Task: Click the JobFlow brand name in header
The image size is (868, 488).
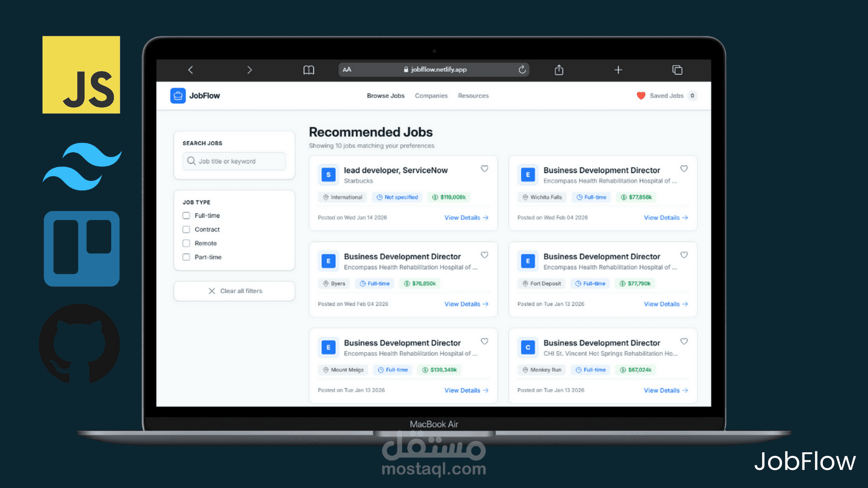Action: [205, 96]
